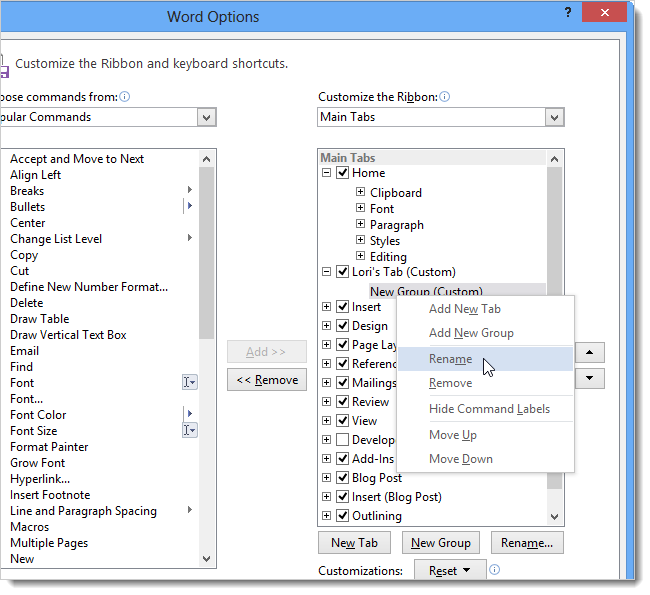The width and height of the screenshot is (650, 595).
Task: Click the Move Up arrow button
Action: tap(589, 352)
